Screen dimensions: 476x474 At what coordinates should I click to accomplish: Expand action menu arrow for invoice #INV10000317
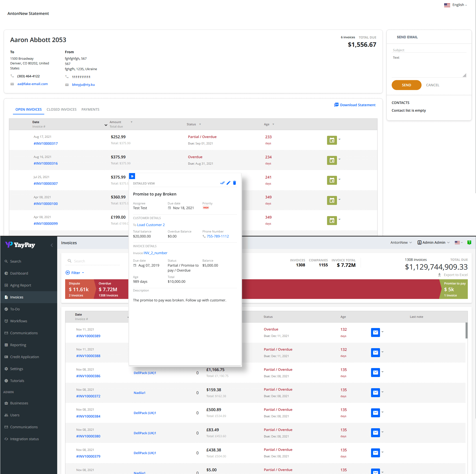point(339,139)
